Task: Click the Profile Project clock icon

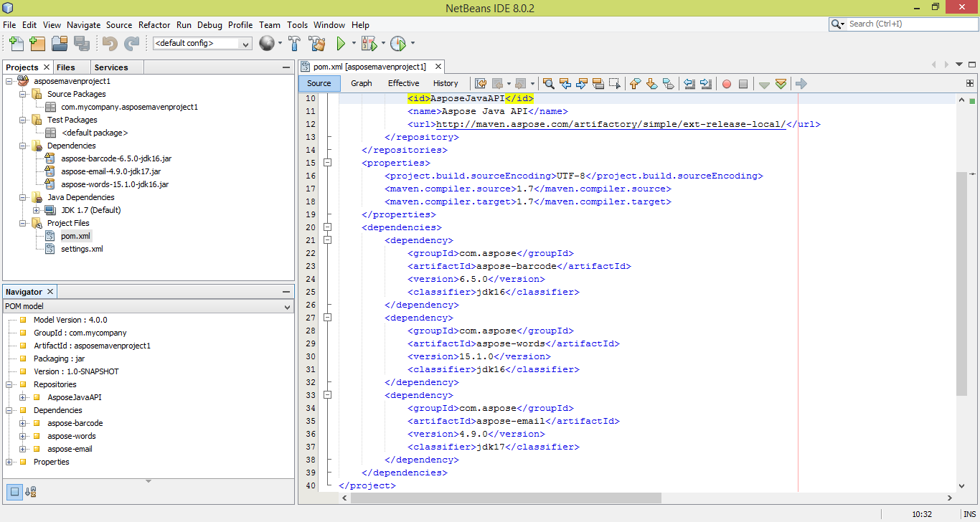Action: 398,44
